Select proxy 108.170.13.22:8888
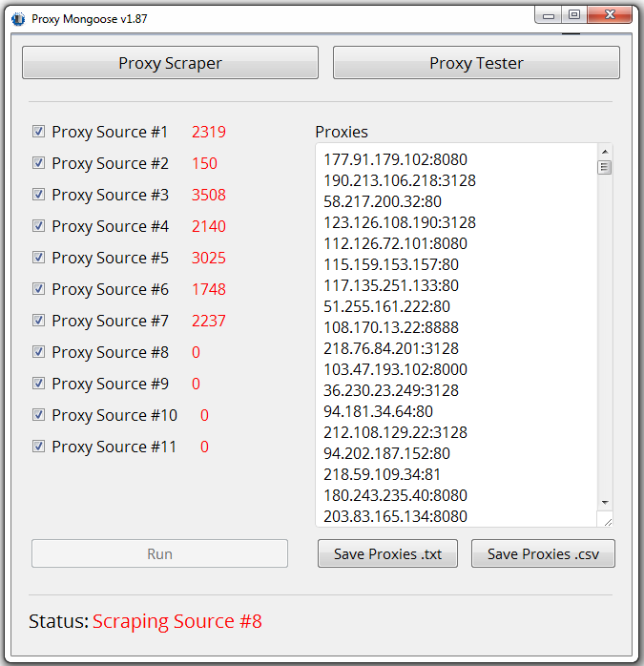This screenshot has height=666, width=644. (x=391, y=327)
